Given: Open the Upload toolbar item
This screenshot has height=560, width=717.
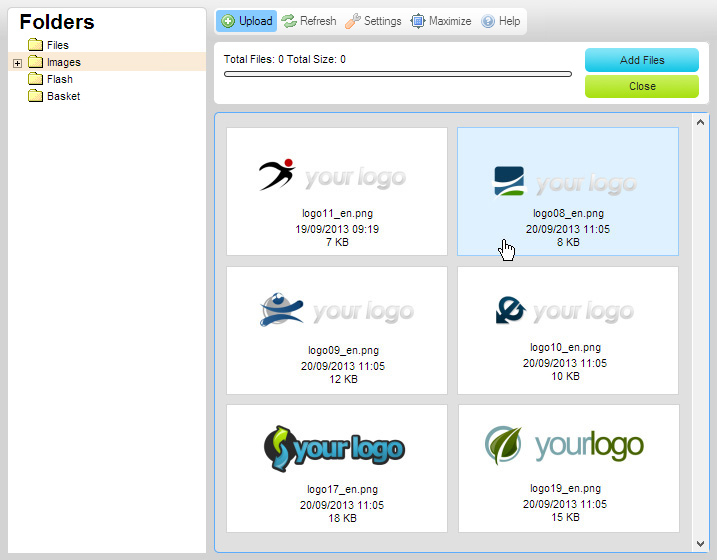Looking at the screenshot, I should tap(246, 21).
